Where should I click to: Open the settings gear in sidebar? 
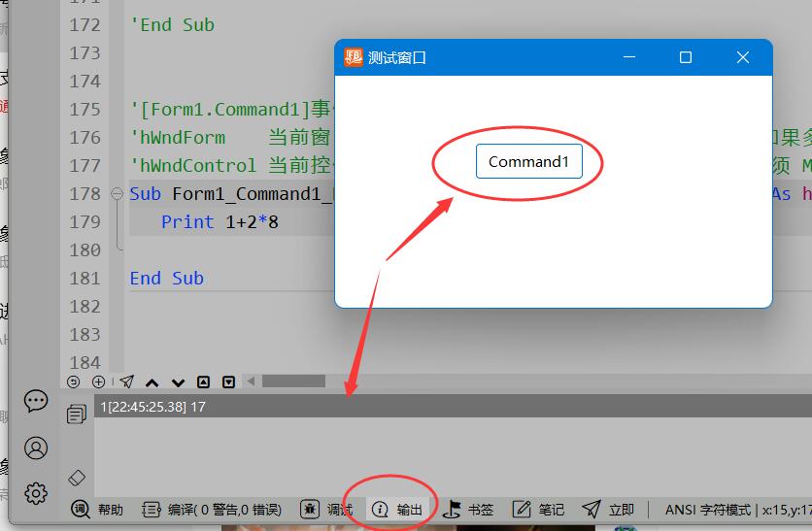tap(36, 493)
